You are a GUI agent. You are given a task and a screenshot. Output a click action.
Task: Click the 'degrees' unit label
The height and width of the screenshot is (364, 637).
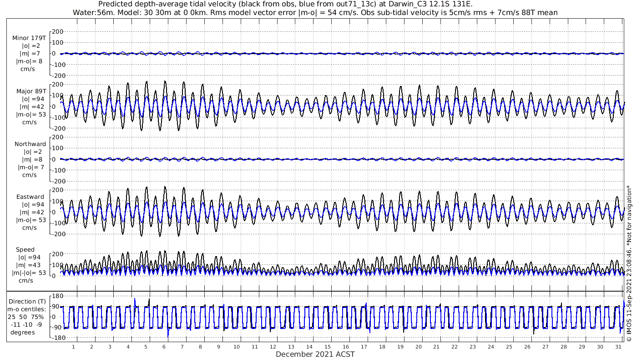pos(22,332)
